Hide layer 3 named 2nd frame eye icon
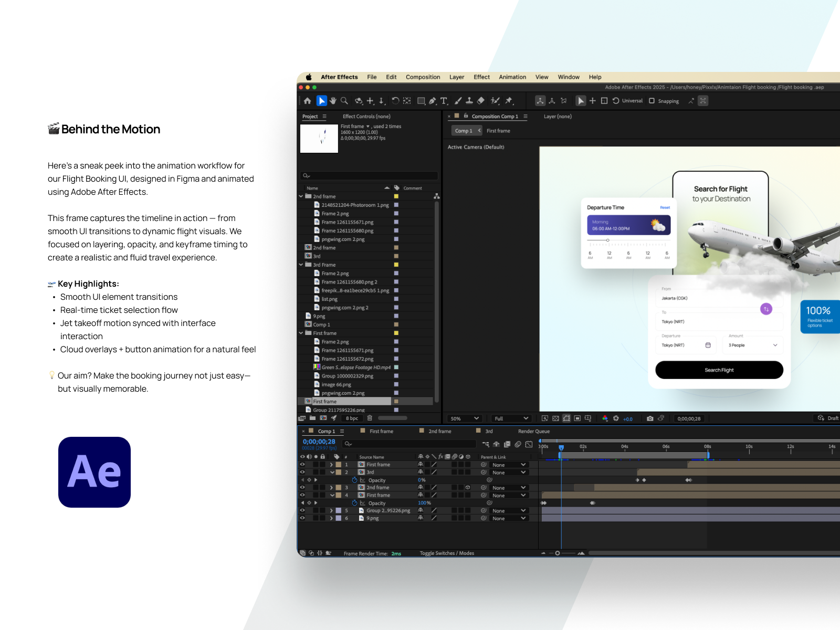840x630 pixels. pos(302,487)
